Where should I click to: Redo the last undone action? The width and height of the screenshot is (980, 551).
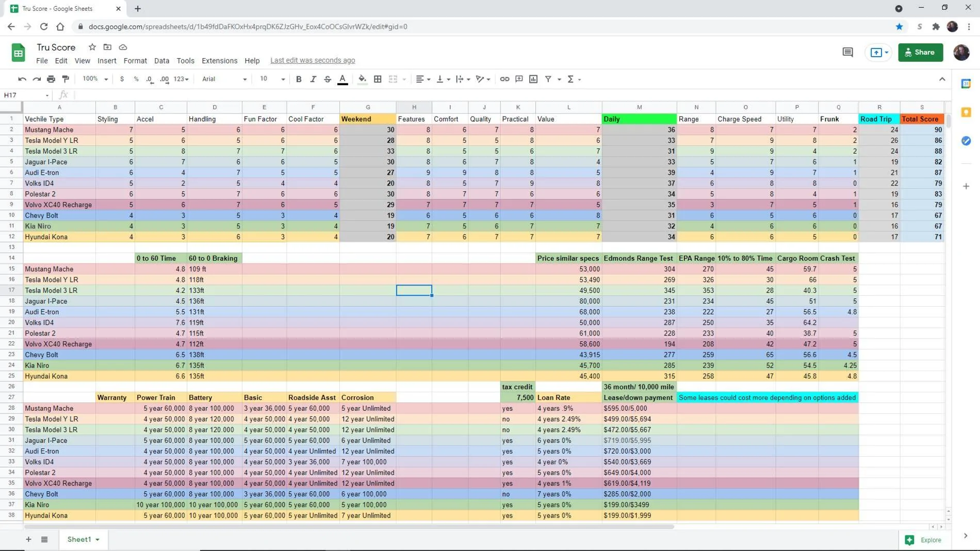[37, 79]
